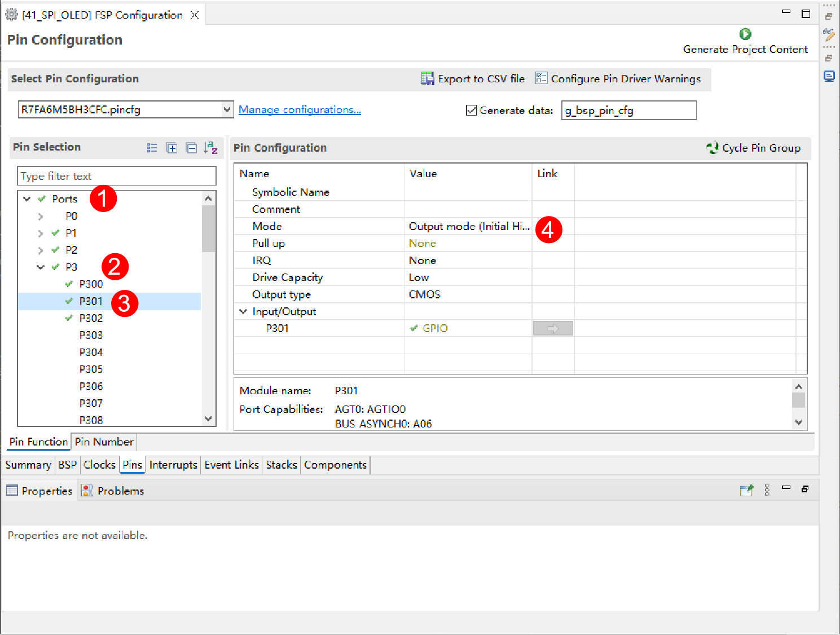Screen dimensions: 840x635
Task: Open the Interrupts tab
Action: click(x=173, y=465)
